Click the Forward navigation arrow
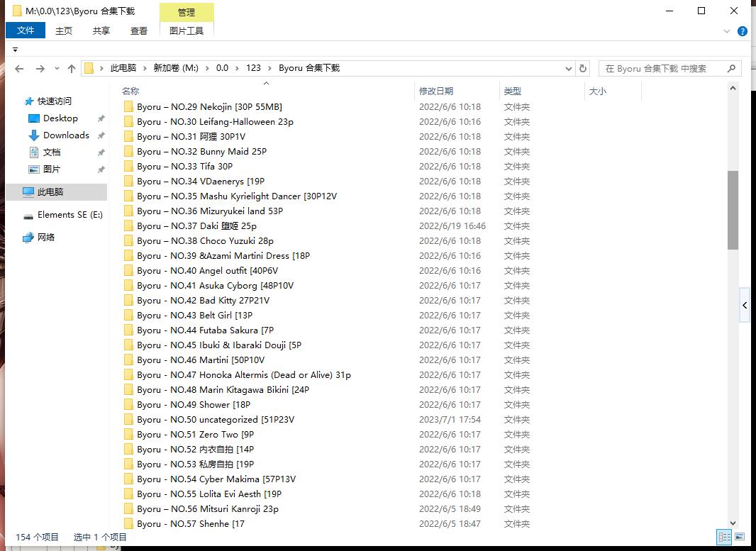The height and width of the screenshot is (551, 756). (40, 69)
